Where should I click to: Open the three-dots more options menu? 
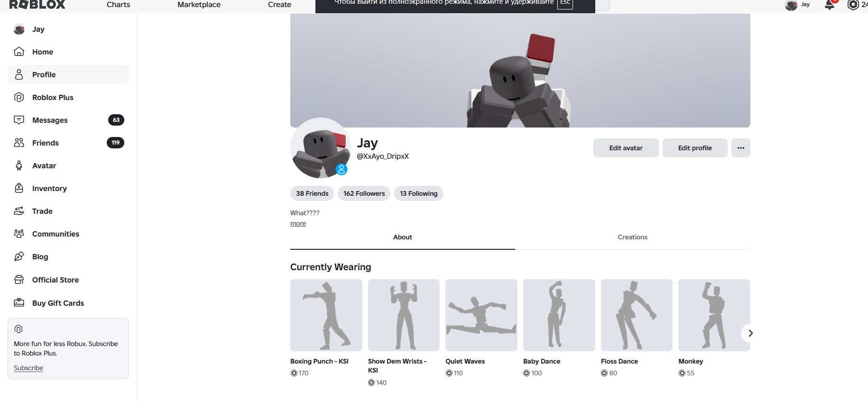pyautogui.click(x=741, y=148)
